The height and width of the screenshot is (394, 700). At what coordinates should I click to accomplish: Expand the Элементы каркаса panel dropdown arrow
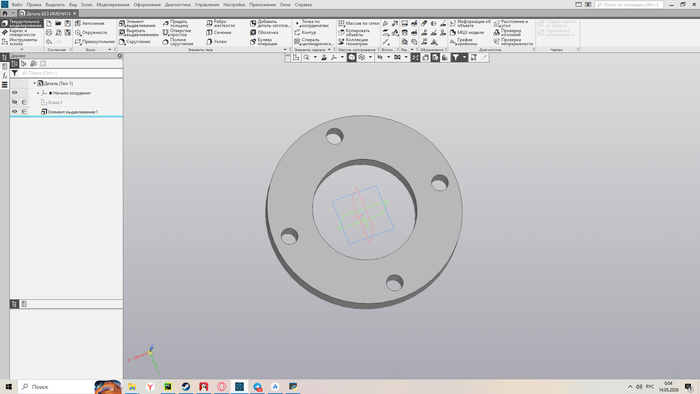[329, 50]
